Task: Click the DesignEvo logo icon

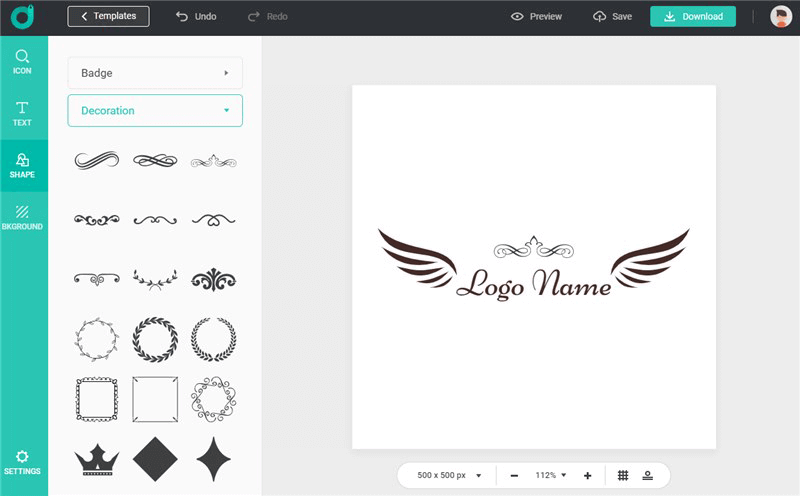Action: tap(23, 16)
